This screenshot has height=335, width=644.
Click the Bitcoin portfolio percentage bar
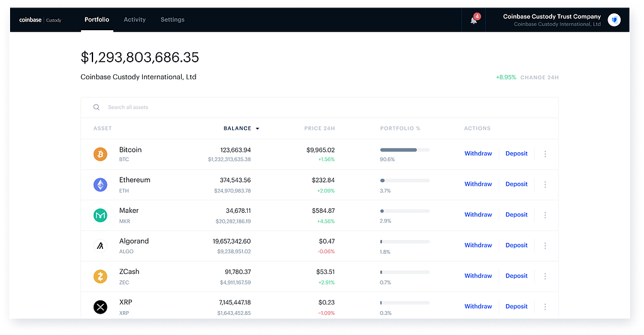tap(404, 150)
